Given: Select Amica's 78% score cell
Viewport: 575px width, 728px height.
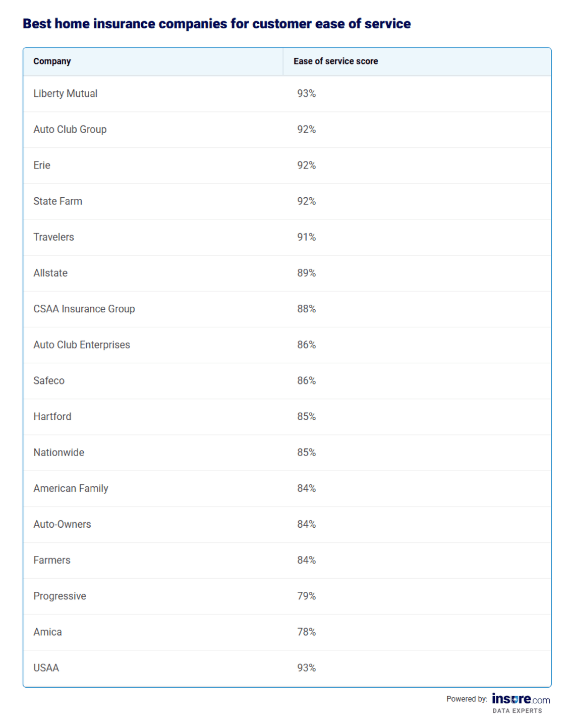Looking at the screenshot, I should tap(306, 632).
